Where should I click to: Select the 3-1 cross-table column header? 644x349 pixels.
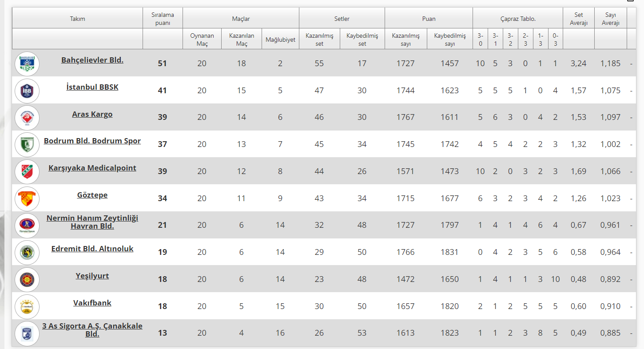point(495,39)
